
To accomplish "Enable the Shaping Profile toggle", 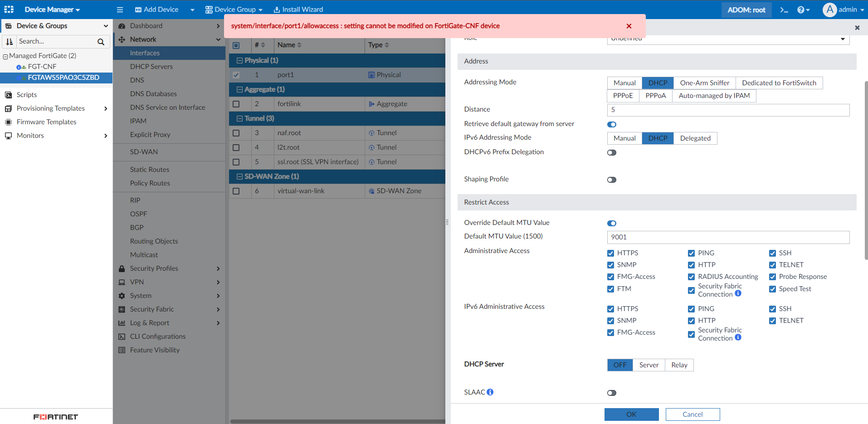I will click(x=612, y=180).
